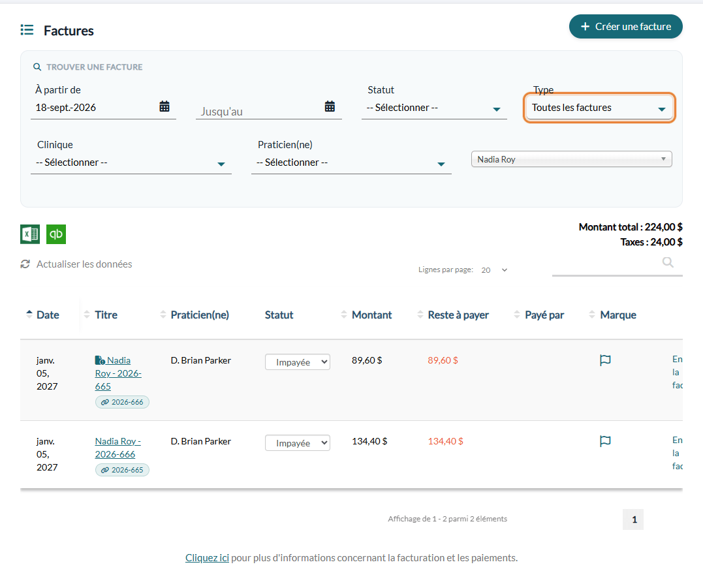Sort by Reste à payer column
This screenshot has width=703, height=588.
(x=453, y=315)
